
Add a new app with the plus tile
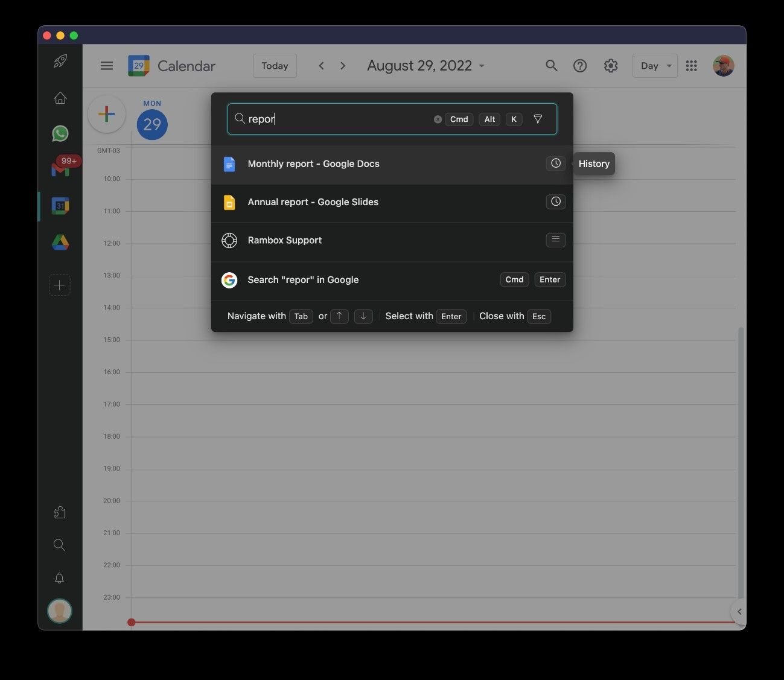[60, 285]
